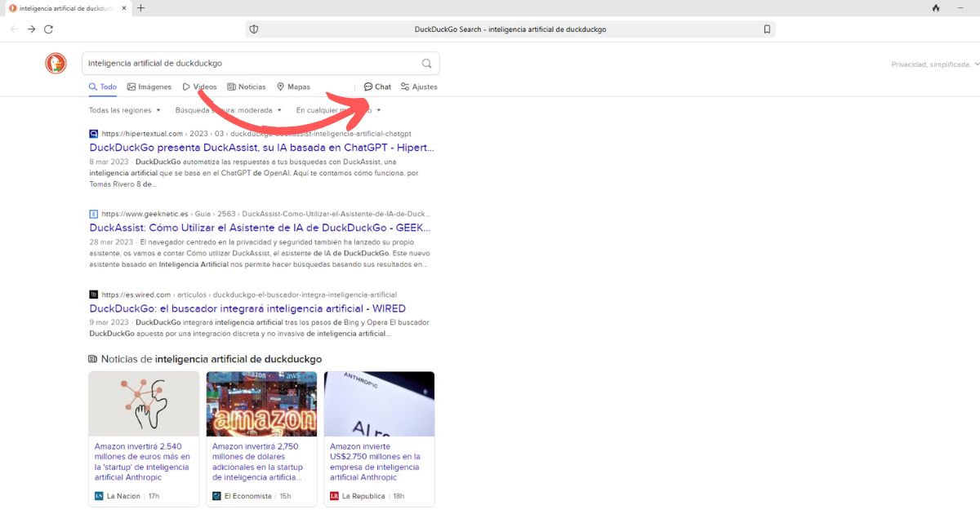
Task: Go back with the browser back arrow
Action: point(14,29)
